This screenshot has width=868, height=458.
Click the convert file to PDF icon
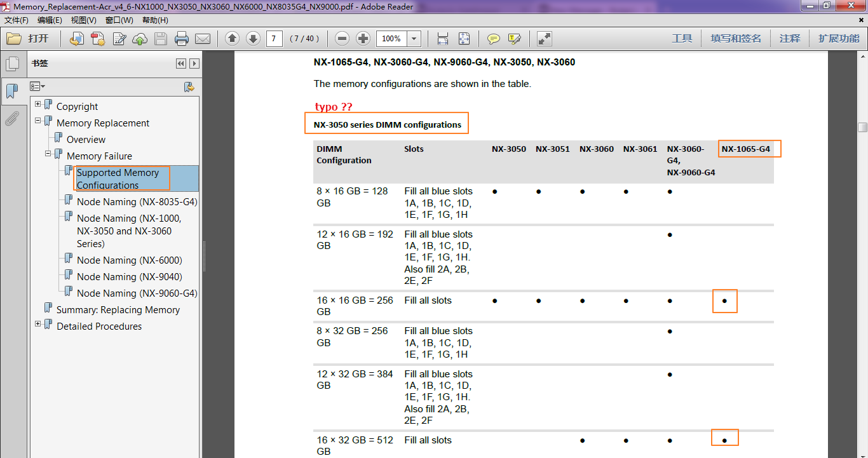pos(77,39)
